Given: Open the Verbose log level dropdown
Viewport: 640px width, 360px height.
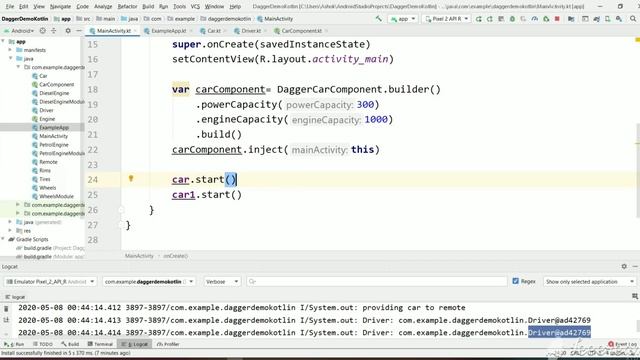Looking at the screenshot, I should coord(222,282).
